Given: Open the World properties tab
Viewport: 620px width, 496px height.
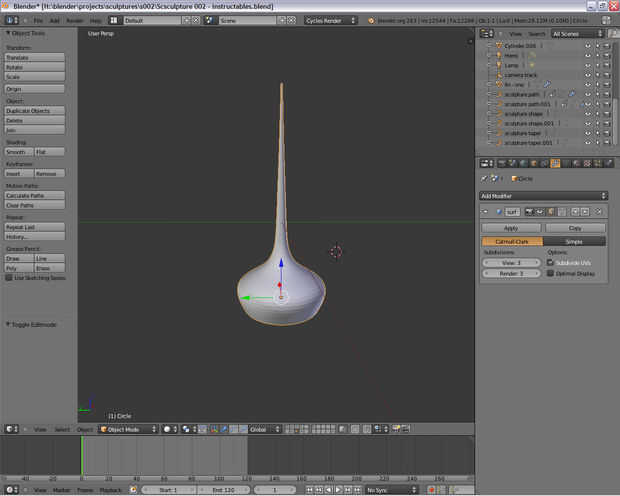Looking at the screenshot, I should pos(523,163).
